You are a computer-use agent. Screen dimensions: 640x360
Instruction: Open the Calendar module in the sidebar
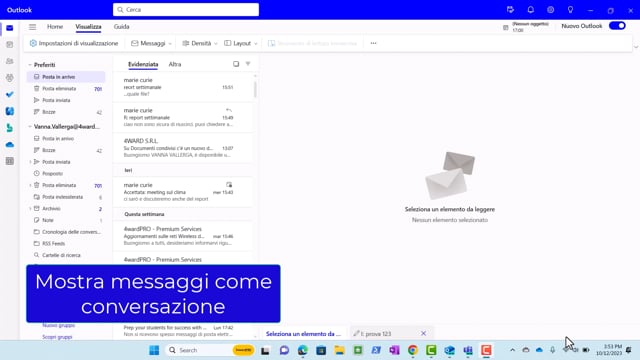10,44
